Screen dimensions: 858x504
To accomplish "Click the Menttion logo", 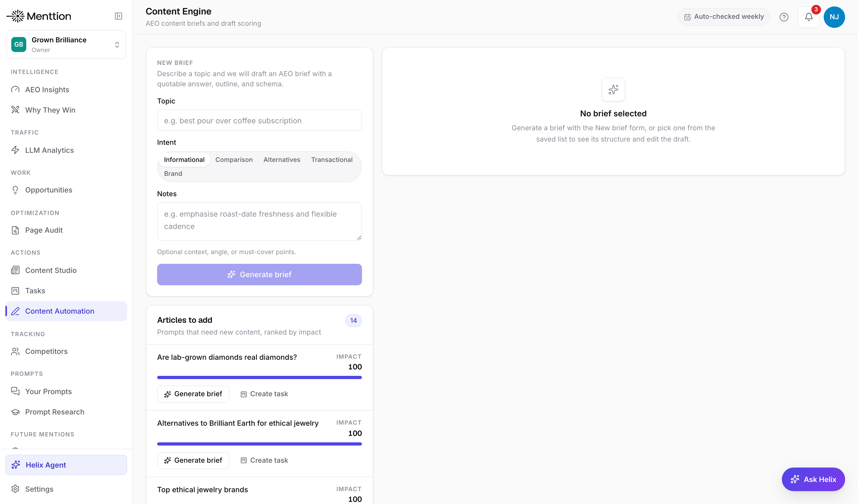I will pos(39,16).
